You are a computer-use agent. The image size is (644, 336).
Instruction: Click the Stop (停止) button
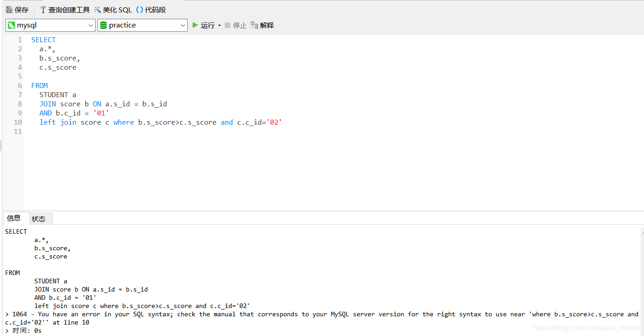236,25
